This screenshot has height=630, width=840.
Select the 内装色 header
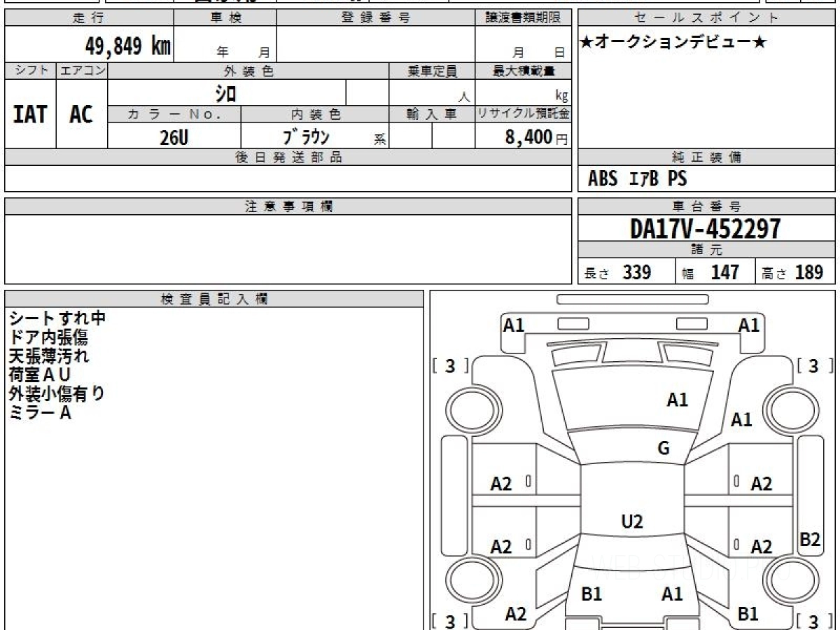(315, 114)
